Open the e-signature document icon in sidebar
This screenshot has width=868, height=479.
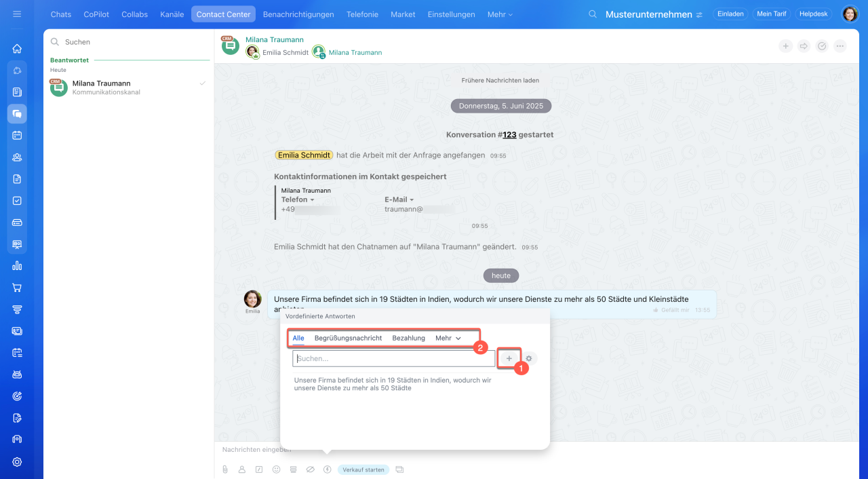pos(17,418)
